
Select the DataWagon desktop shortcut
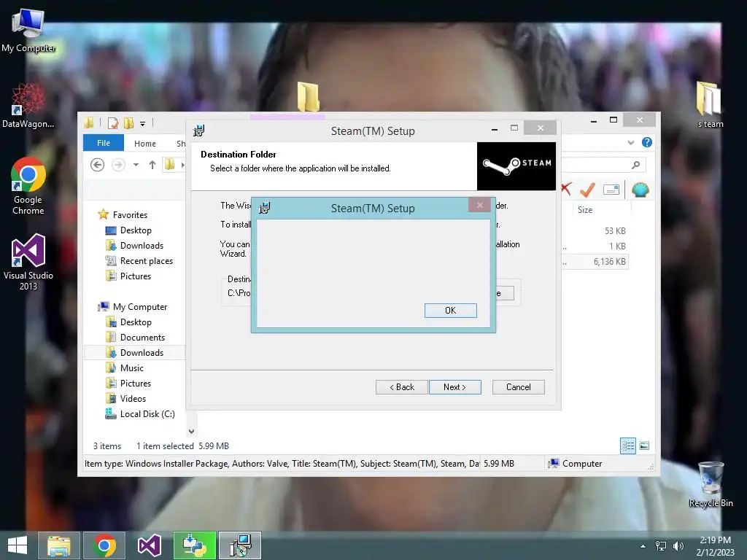[28, 105]
